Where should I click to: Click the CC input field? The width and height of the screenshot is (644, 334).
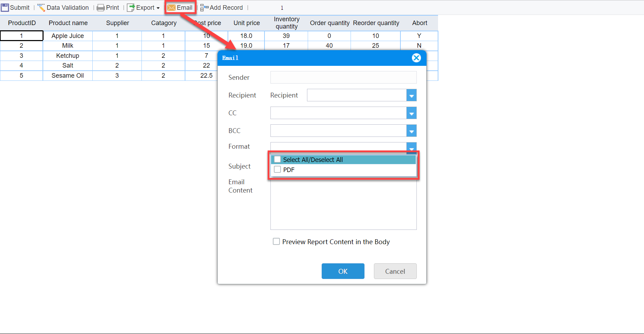pyautogui.click(x=338, y=113)
